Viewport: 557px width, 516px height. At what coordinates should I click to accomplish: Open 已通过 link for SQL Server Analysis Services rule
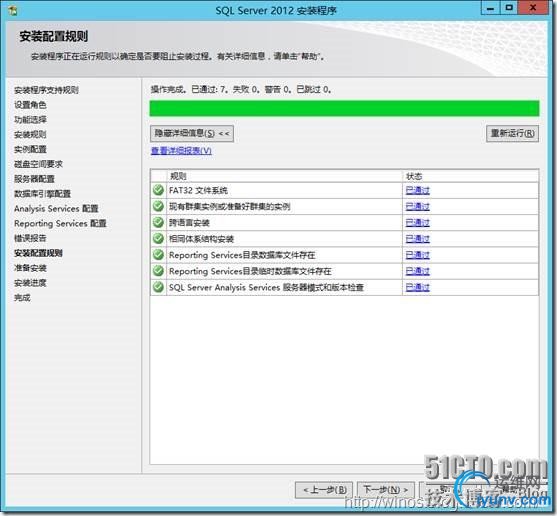tap(417, 287)
